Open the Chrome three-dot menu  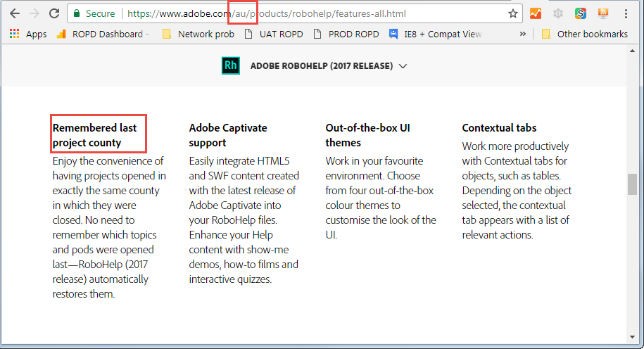(626, 13)
